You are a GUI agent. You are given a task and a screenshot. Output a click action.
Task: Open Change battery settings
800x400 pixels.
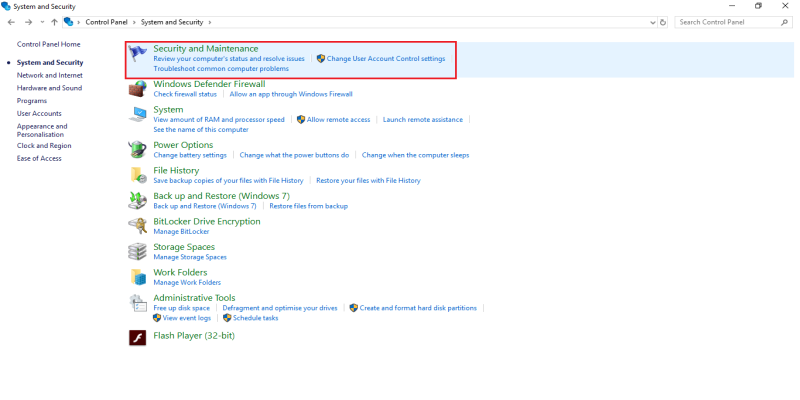190,155
